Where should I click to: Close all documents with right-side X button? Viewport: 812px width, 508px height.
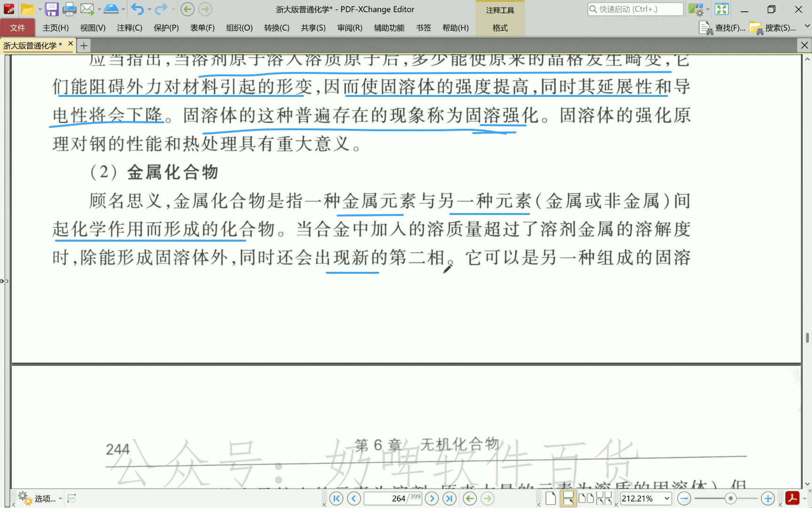tap(804, 45)
